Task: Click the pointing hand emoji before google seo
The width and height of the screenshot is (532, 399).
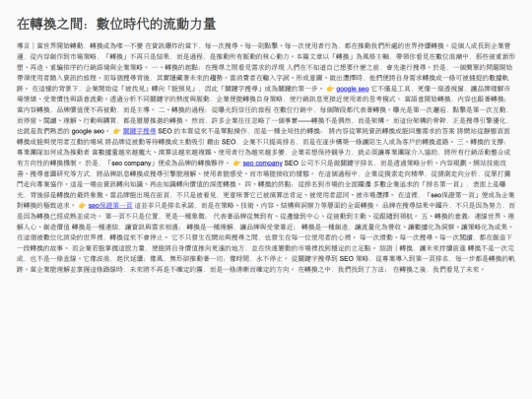Action: [330, 89]
